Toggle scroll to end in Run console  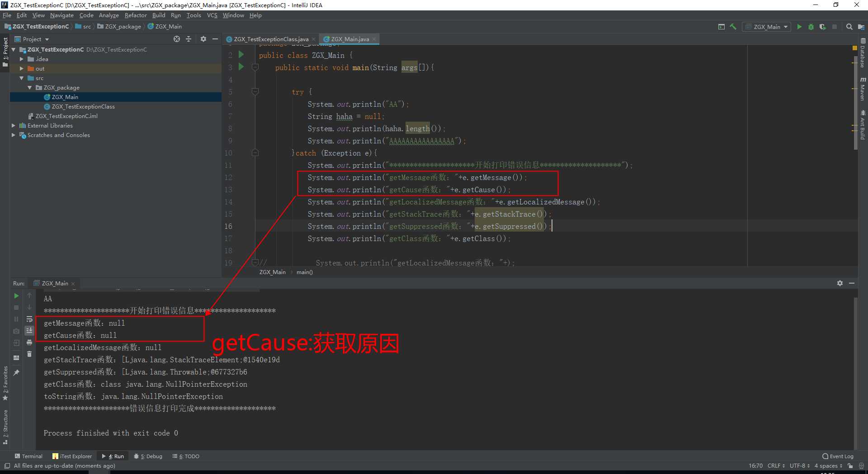tap(29, 331)
